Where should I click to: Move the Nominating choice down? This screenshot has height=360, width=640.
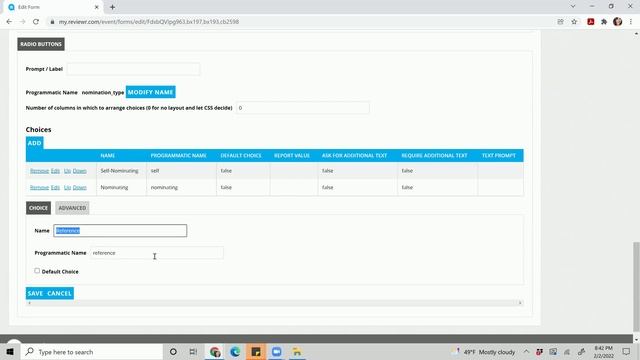pyautogui.click(x=80, y=187)
